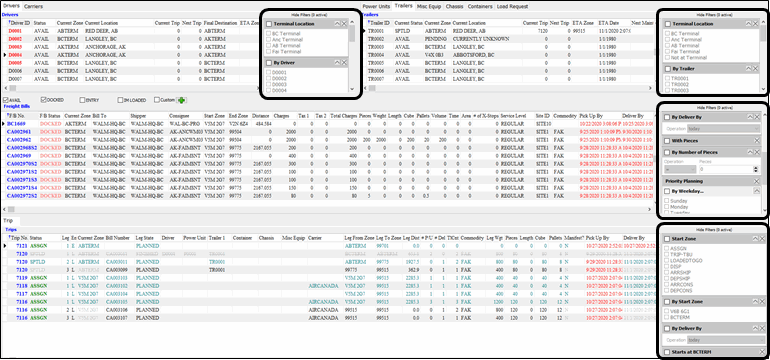Image resolution: width=770 pixels, height=360 pixels.
Task: Enable the IM LOADED checkbox
Action: 120,100
